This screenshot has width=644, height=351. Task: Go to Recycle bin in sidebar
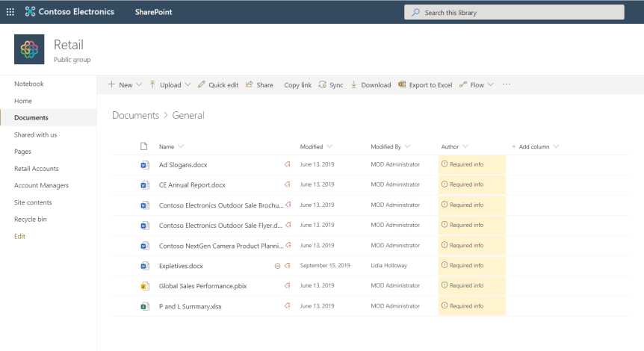point(30,220)
